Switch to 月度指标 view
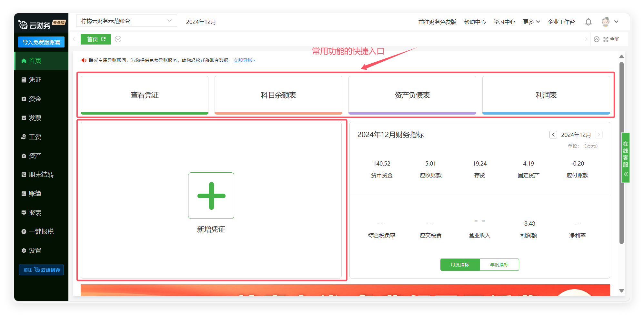 click(x=460, y=265)
